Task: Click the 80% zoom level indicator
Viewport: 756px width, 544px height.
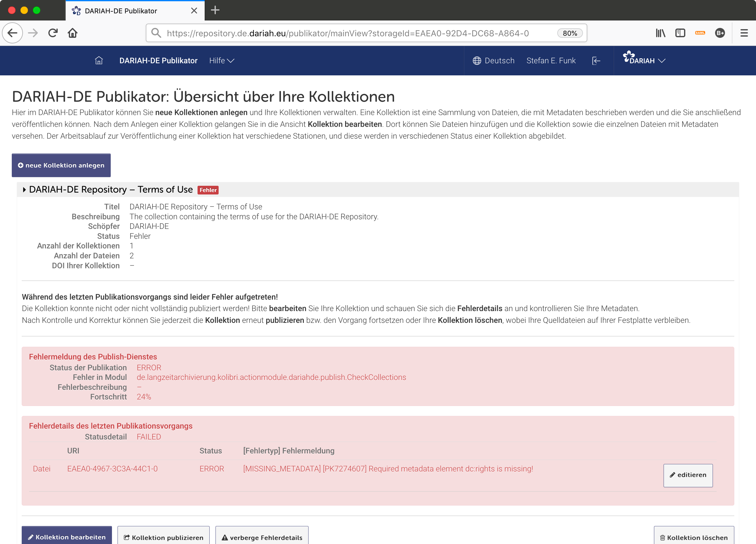Action: (570, 33)
